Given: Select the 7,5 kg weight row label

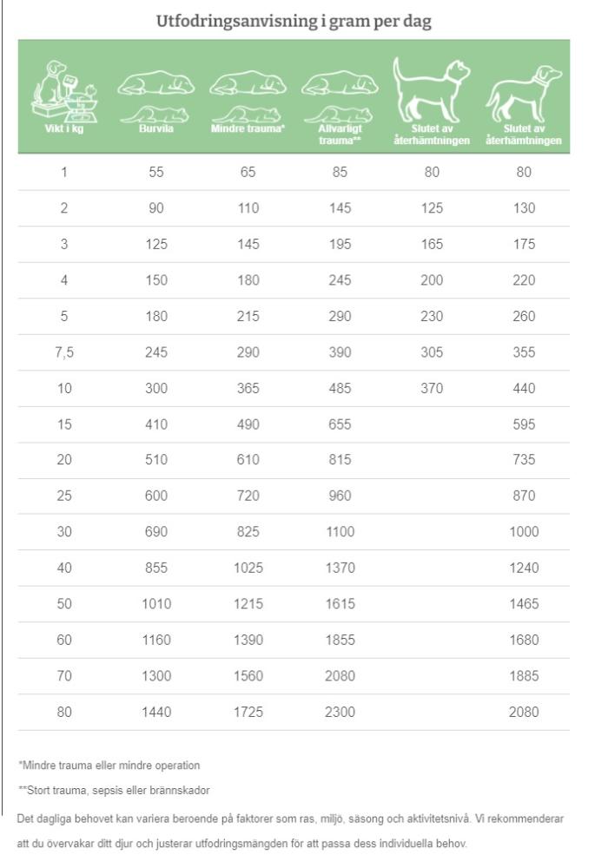Looking at the screenshot, I should coord(63,352).
